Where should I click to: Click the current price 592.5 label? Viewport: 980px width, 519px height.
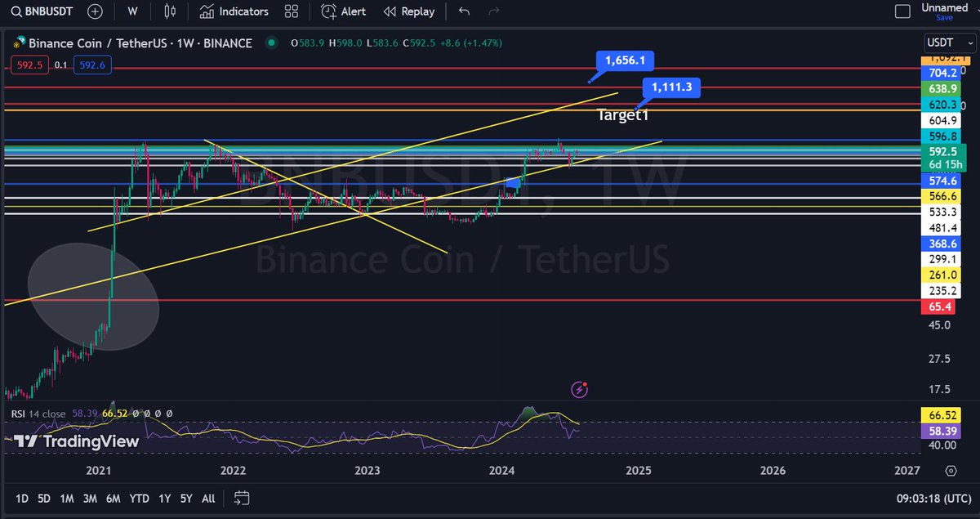tap(942, 151)
